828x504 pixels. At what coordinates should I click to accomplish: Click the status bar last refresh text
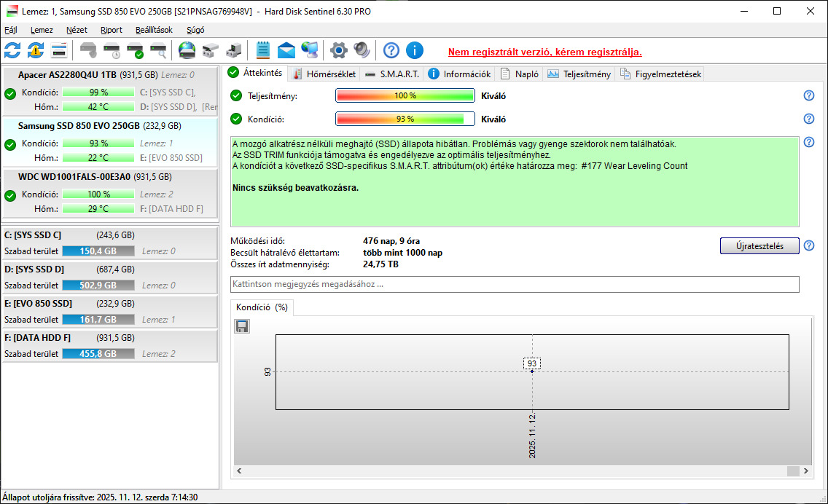tap(100, 497)
